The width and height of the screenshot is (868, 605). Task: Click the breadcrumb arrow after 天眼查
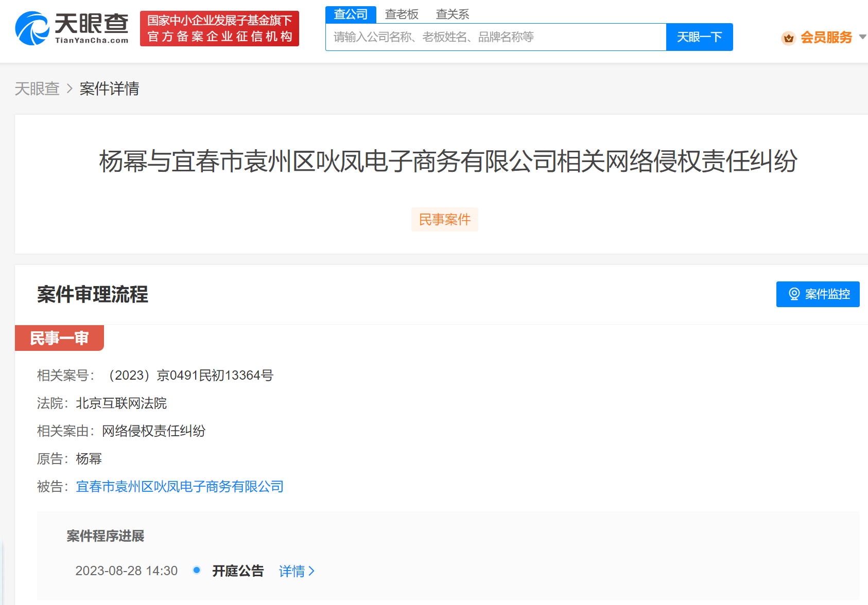pos(70,88)
